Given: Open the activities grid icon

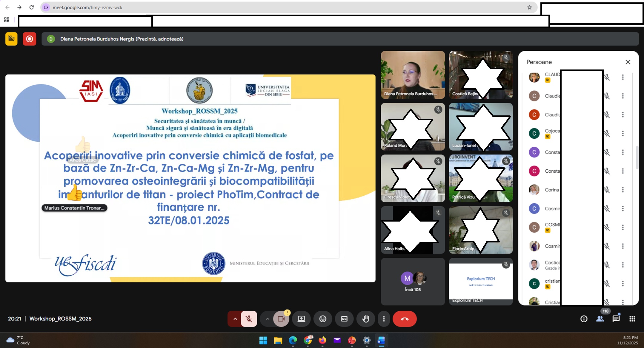Looking at the screenshot, I should click(x=632, y=319).
